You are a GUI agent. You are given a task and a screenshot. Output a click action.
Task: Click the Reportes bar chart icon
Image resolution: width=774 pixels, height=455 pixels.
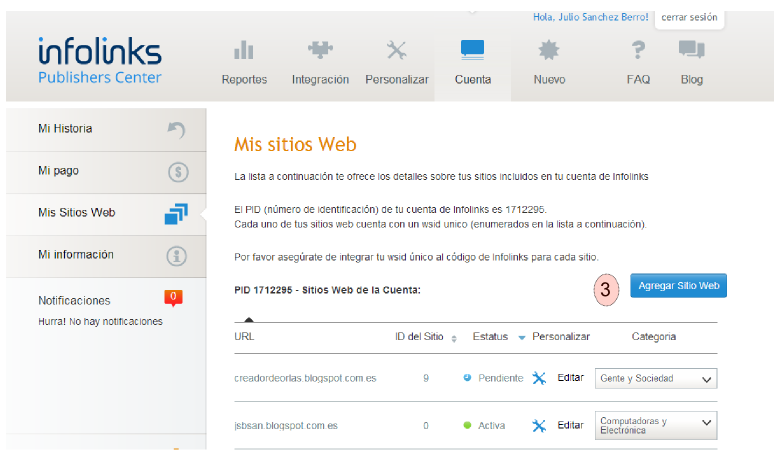[244, 50]
